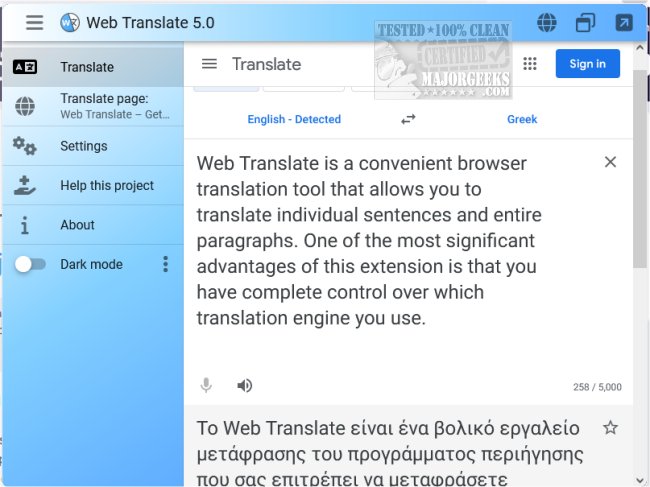Image resolution: width=650 pixels, height=487 pixels.
Task: Click the microphone voice input icon
Action: click(x=206, y=385)
